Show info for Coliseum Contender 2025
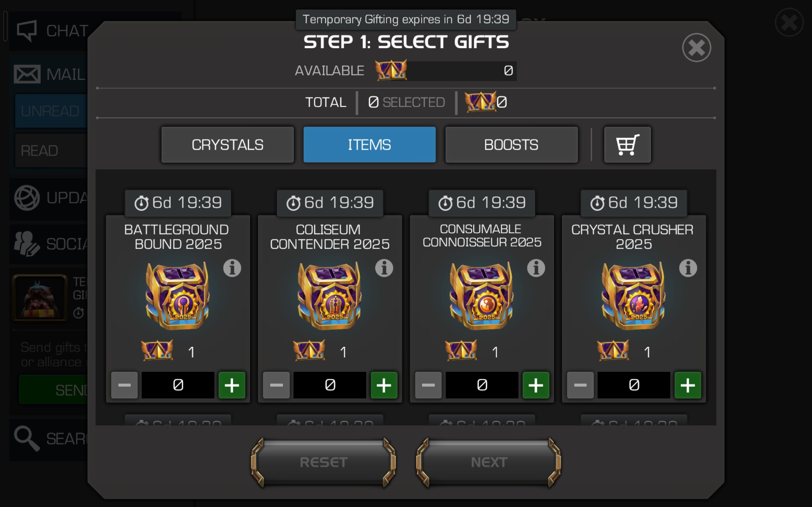 [x=384, y=268]
